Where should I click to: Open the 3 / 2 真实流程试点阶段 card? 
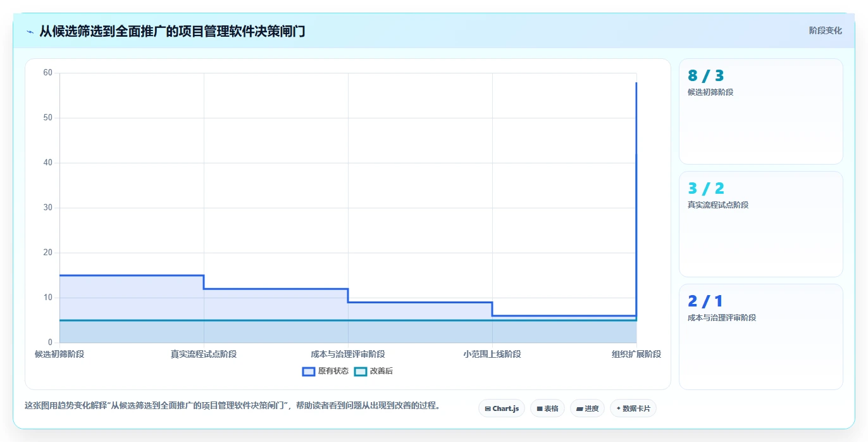[760, 224]
